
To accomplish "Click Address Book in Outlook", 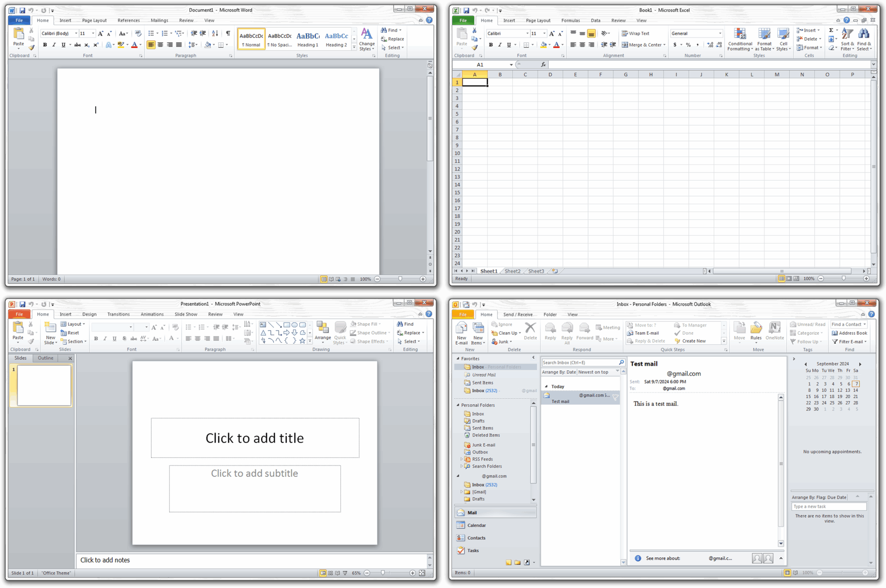I will (x=849, y=333).
